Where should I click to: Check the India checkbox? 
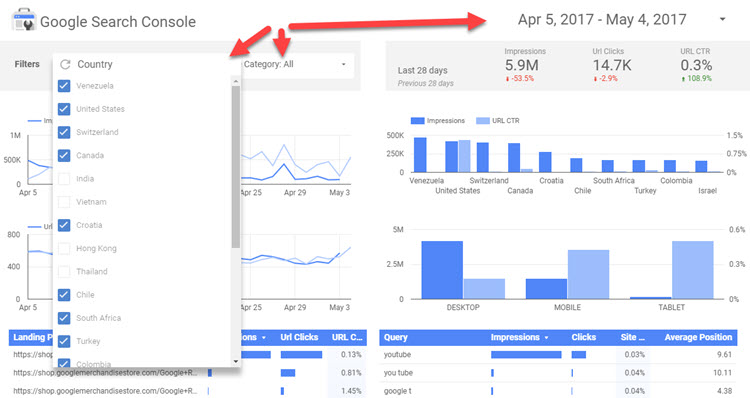(x=64, y=178)
